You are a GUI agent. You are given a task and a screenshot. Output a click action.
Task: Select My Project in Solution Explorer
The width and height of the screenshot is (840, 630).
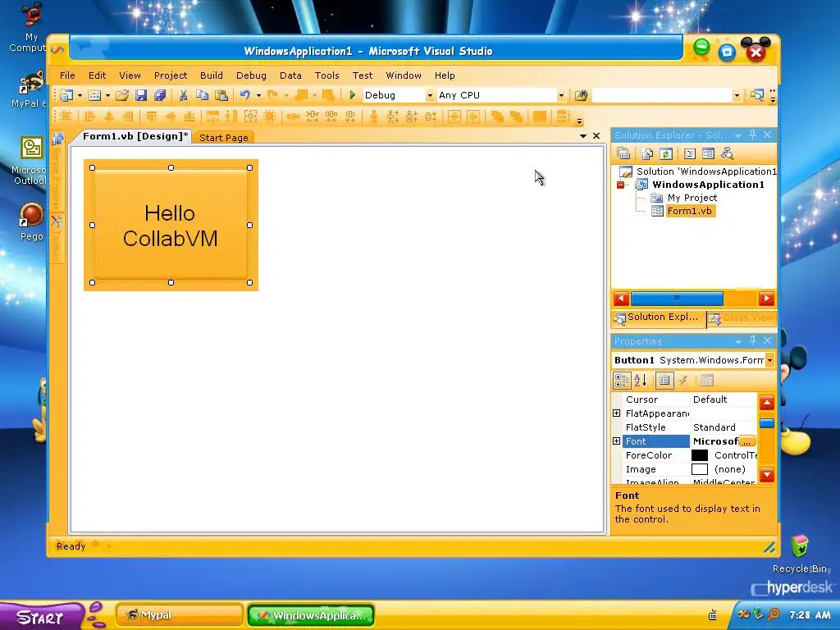pos(692,198)
